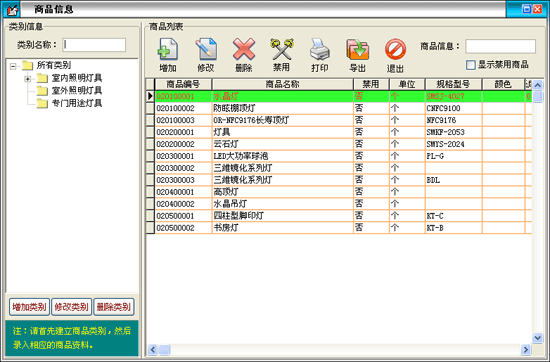Select product 书房灯
The height and width of the screenshot is (362, 550).
click(226, 228)
